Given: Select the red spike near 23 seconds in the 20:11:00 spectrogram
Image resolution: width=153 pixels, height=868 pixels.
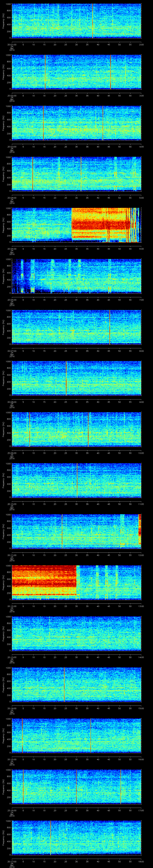Looking at the screenshot, I should (62, 531).
